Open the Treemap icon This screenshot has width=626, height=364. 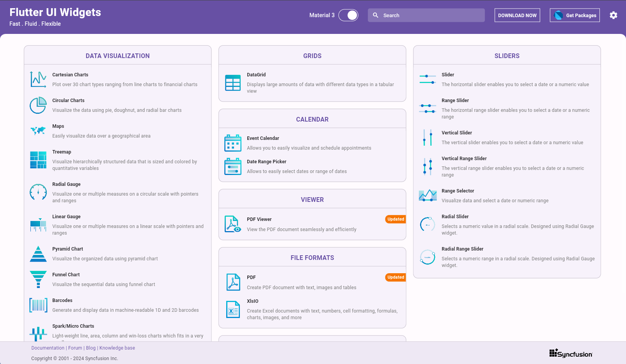[x=38, y=160]
